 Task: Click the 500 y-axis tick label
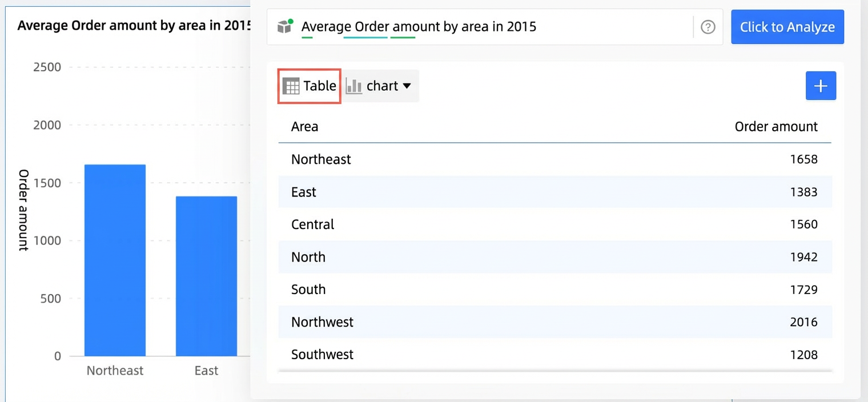point(50,298)
